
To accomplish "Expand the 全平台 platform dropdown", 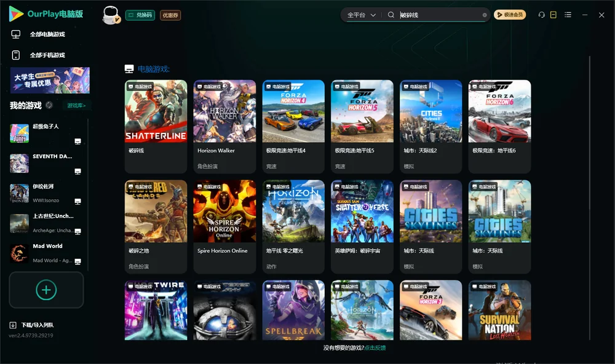I will (x=361, y=15).
